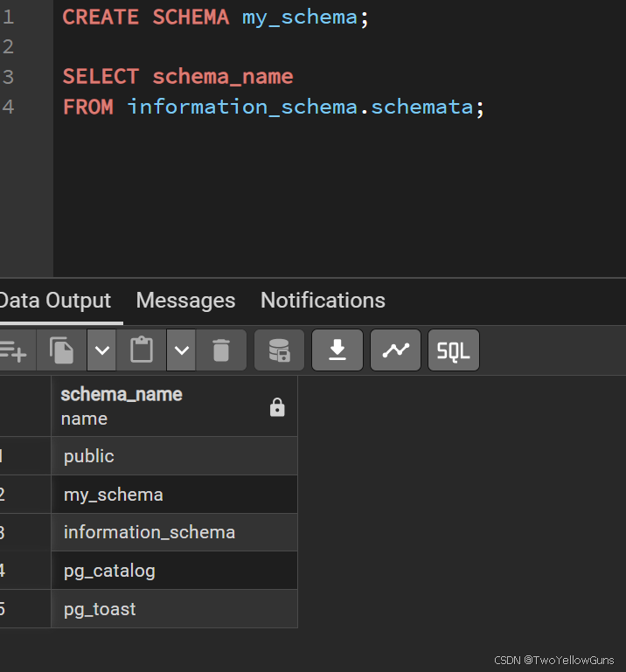The image size is (626, 672).
Task: Click the Delete trash icon
Action: (x=221, y=350)
